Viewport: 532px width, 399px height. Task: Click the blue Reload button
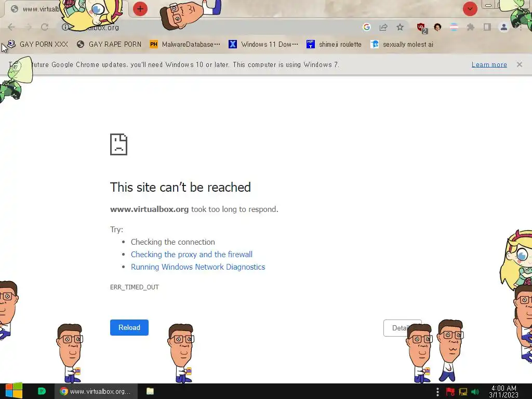[x=129, y=327]
